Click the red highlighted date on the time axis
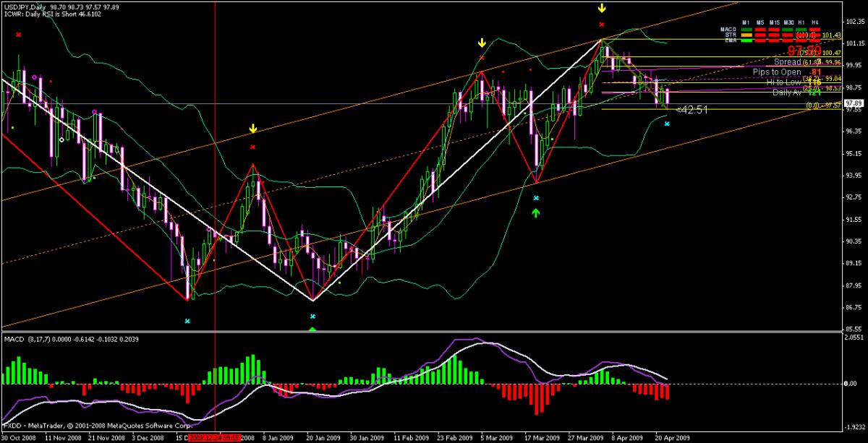 tap(213, 438)
